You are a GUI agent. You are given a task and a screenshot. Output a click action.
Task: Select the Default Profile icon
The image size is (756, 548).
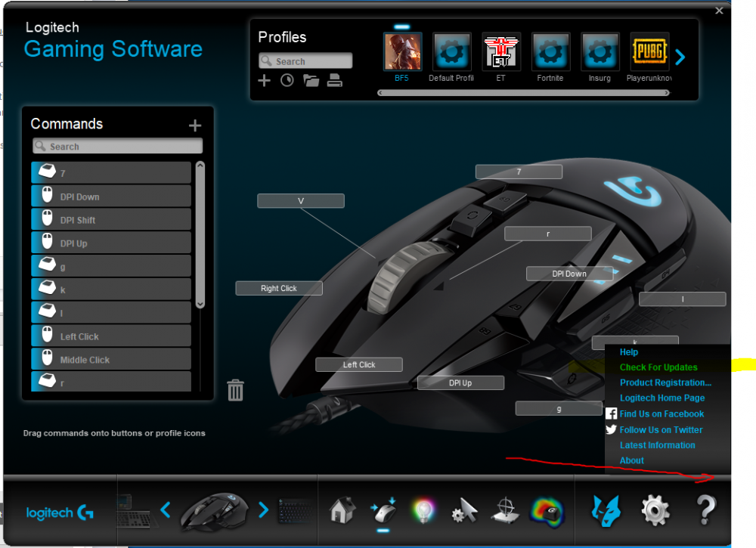point(452,51)
